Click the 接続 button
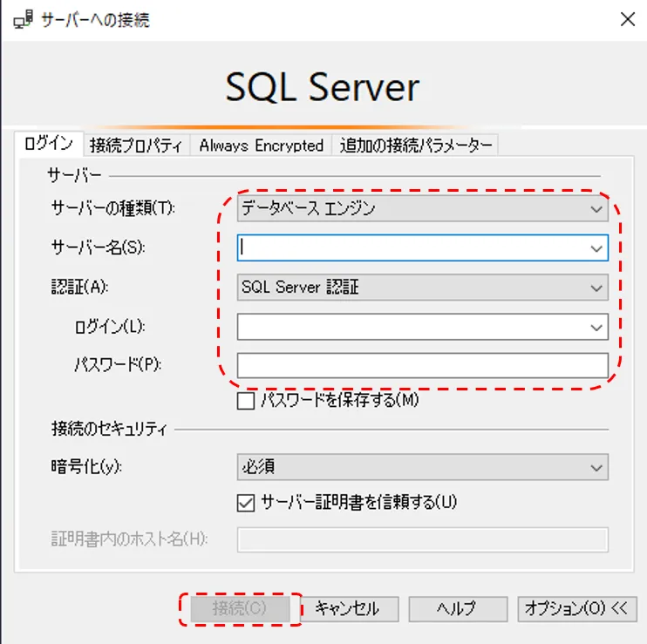Image resolution: width=647 pixels, height=644 pixels. tap(240, 608)
